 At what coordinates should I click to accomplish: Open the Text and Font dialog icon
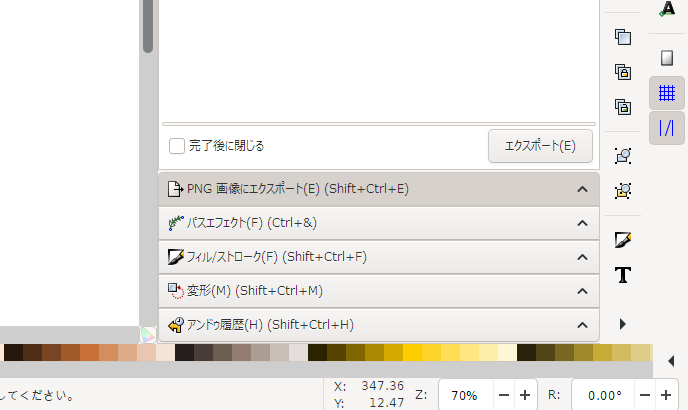click(623, 275)
